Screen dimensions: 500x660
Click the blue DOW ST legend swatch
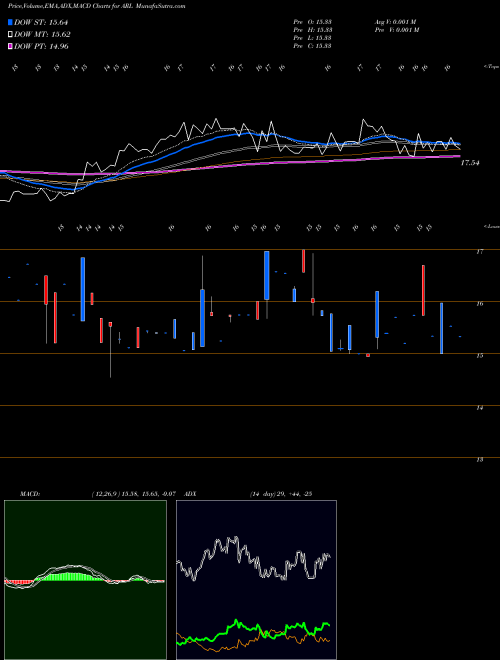point(10,22)
